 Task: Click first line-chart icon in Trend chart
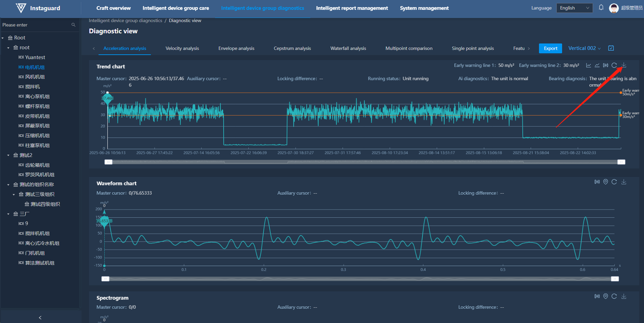click(x=589, y=65)
